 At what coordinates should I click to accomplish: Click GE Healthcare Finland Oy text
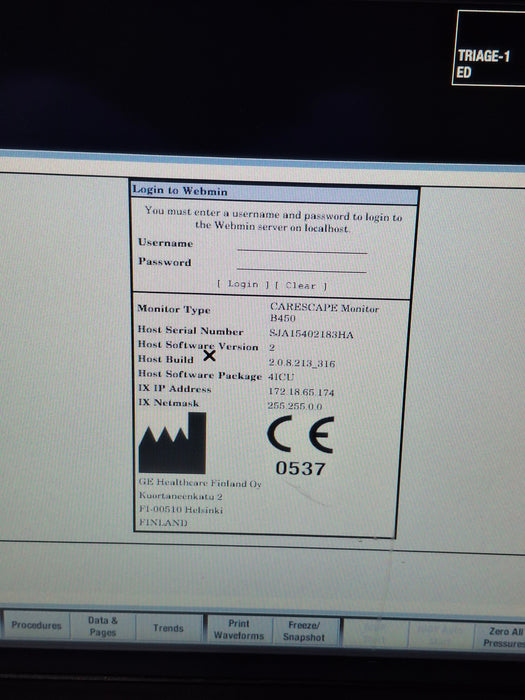[x=200, y=483]
